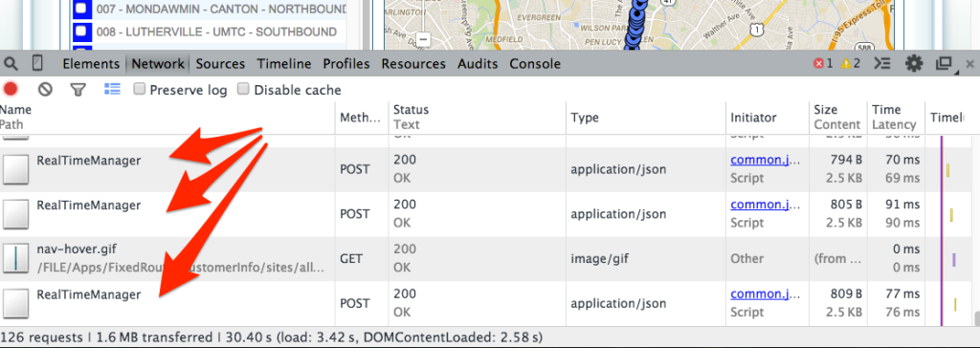This screenshot has width=980, height=348.
Task: Click the timeline bar of the 809 B request
Action: pos(955,304)
